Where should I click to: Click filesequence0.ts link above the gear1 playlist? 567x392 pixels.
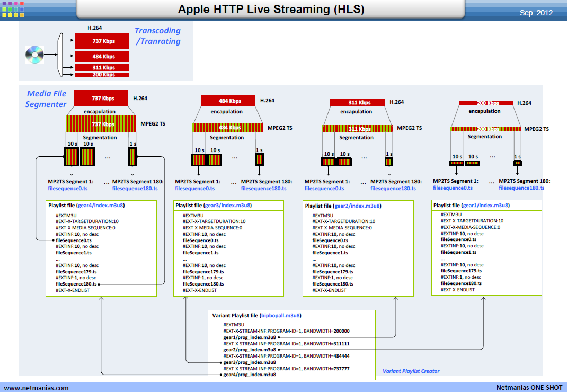tap(453, 188)
